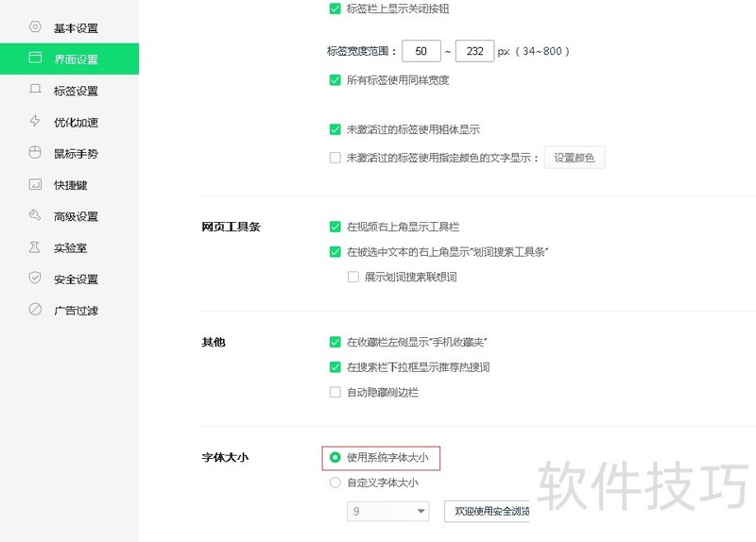Image resolution: width=756 pixels, height=542 pixels.
Task: Switch to 界面设置 section
Action: click(x=76, y=59)
